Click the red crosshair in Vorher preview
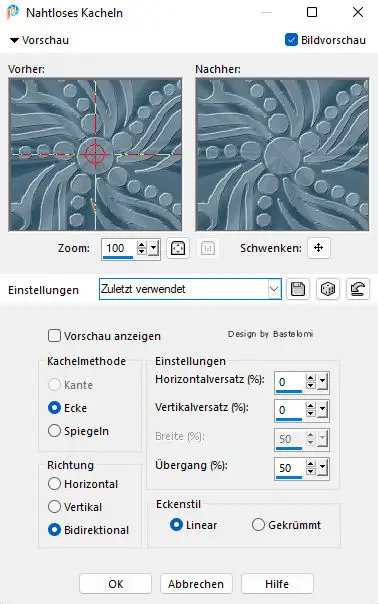378x604 pixels. pos(94,154)
